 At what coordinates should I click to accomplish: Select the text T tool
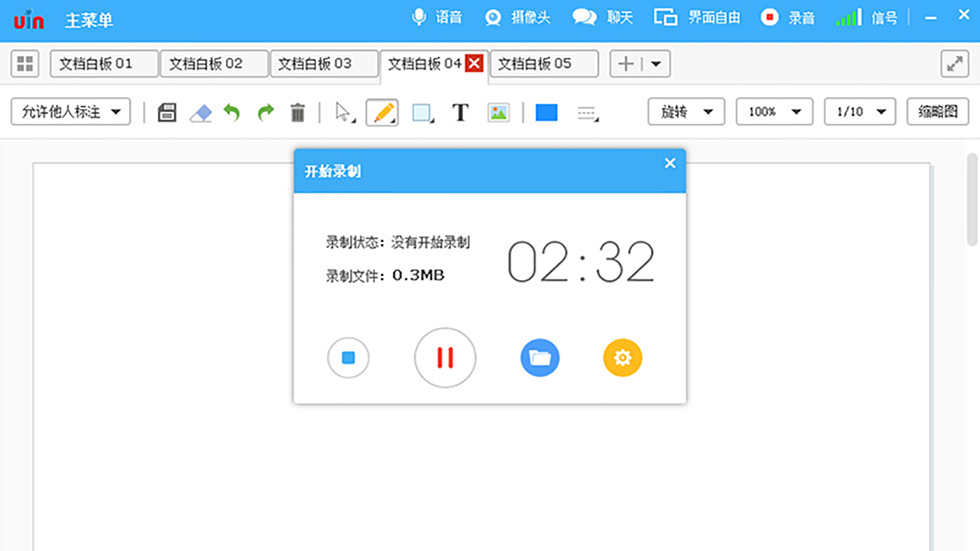click(x=460, y=112)
